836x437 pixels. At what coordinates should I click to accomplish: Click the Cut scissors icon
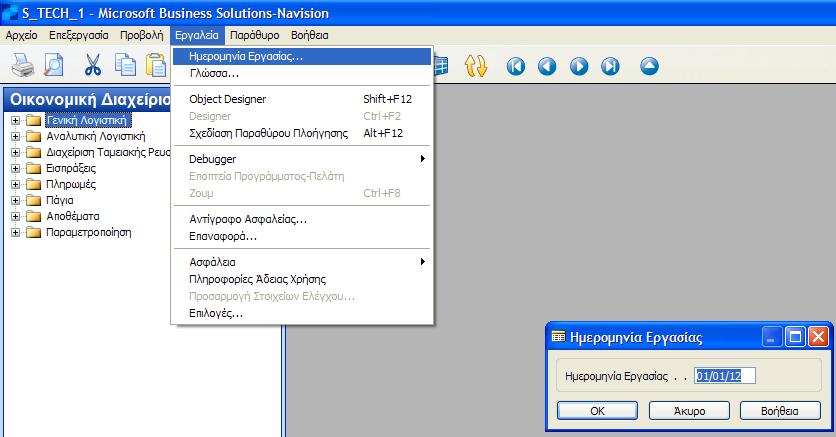point(93,66)
